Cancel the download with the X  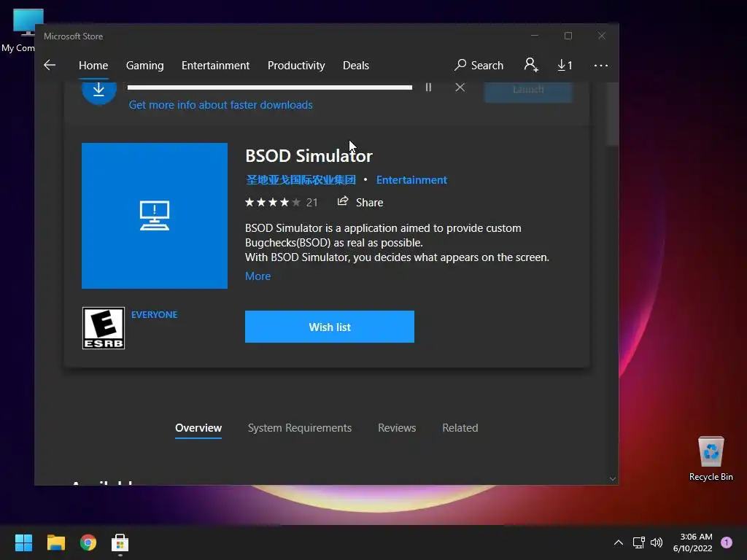click(x=460, y=87)
